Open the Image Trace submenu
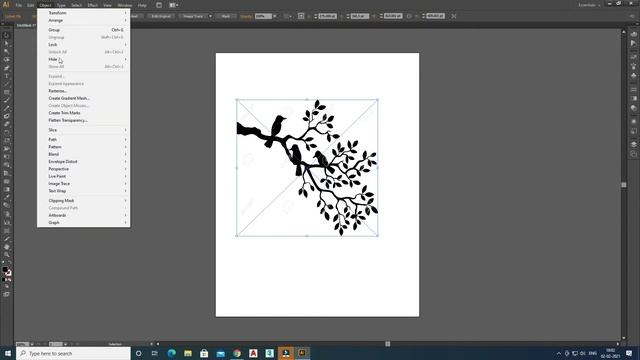The width and height of the screenshot is (640, 360). pos(84,184)
